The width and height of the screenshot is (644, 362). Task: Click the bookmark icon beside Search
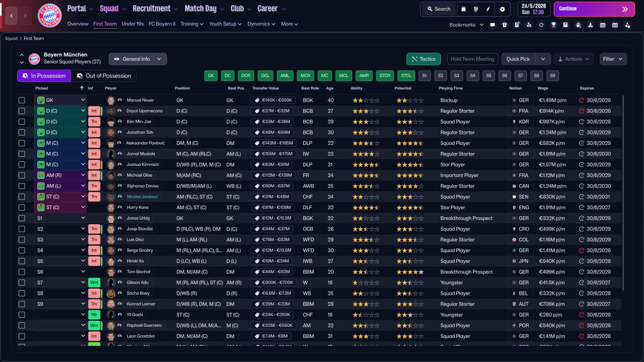(x=463, y=9)
